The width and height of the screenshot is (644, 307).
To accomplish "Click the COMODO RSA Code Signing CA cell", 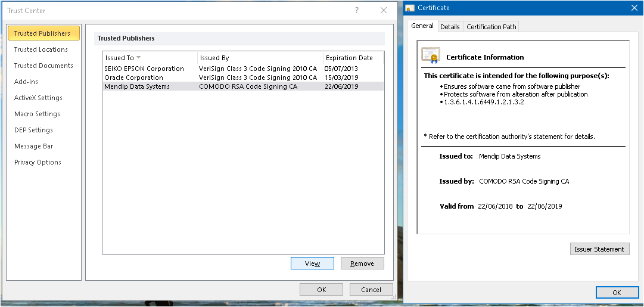I will click(248, 86).
